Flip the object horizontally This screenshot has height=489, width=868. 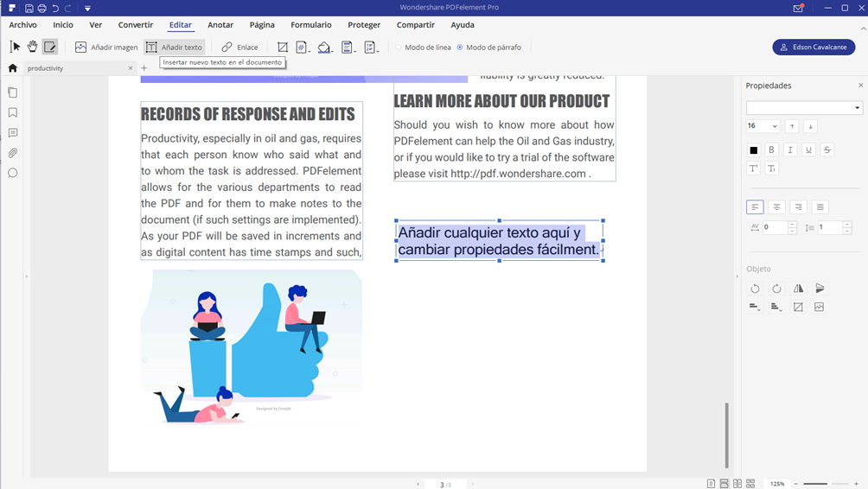tap(798, 289)
